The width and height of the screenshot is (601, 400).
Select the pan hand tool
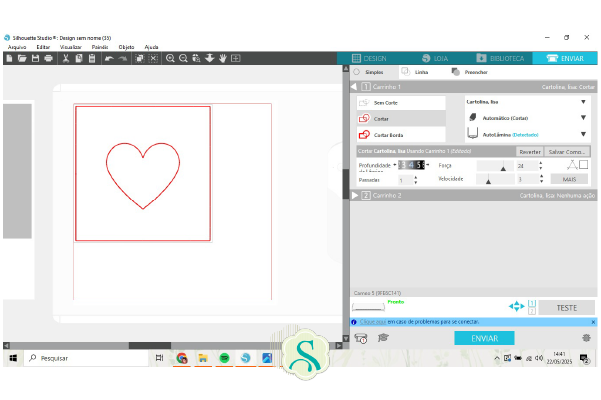[223, 58]
